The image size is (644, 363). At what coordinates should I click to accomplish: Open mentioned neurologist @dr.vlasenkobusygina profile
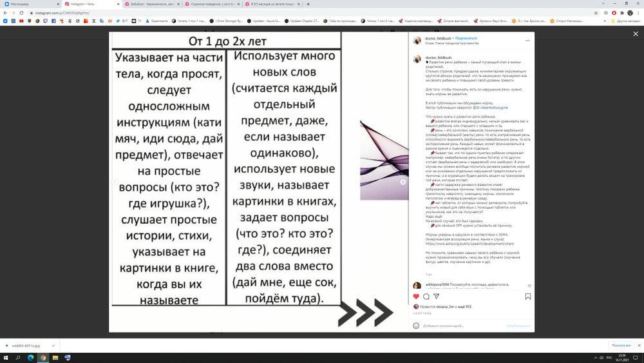pyautogui.click(x=490, y=107)
